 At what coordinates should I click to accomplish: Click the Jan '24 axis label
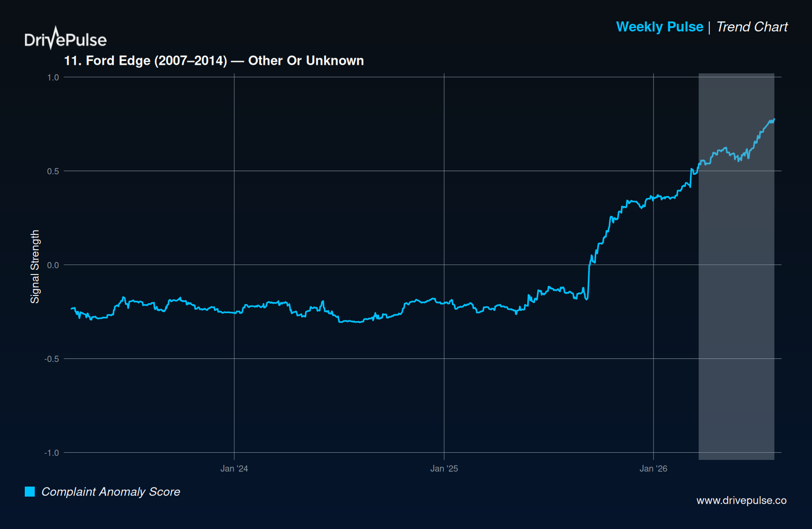234,468
